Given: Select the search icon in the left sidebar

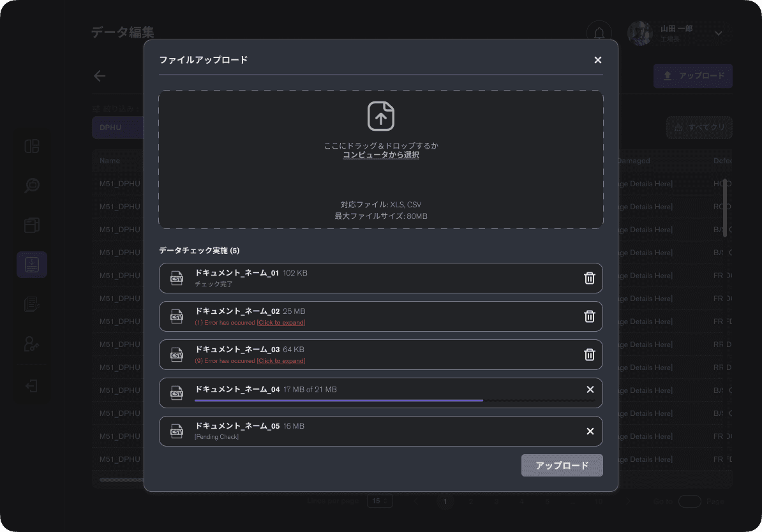Looking at the screenshot, I should 32,186.
